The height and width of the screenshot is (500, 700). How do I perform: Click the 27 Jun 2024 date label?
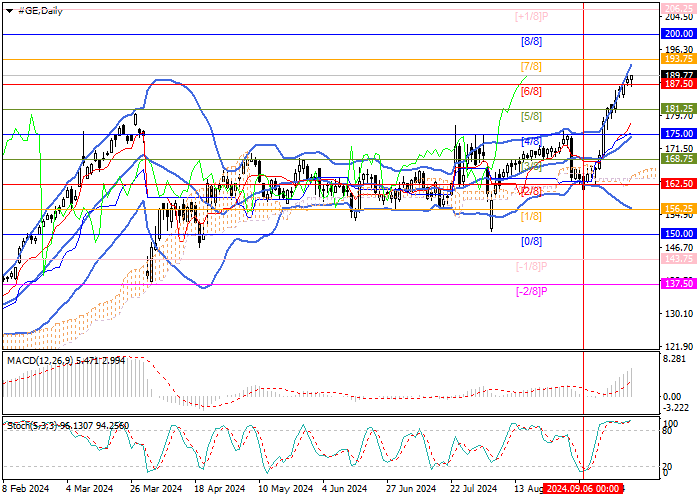[411, 489]
